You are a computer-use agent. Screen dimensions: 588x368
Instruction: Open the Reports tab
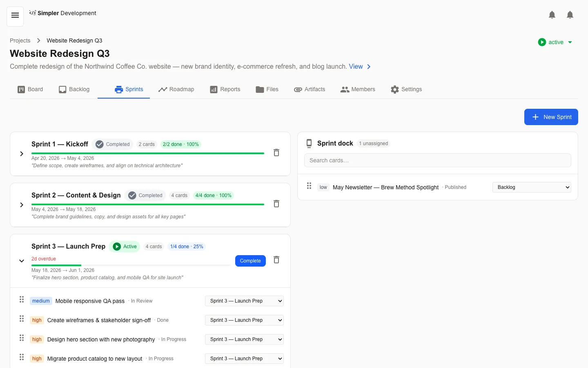(x=225, y=89)
